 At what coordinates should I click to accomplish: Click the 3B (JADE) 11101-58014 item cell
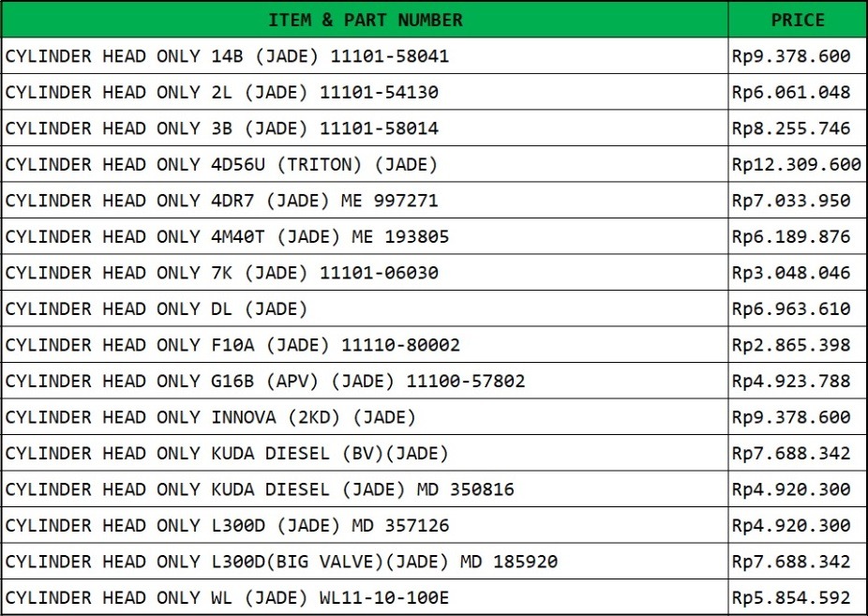click(x=365, y=128)
